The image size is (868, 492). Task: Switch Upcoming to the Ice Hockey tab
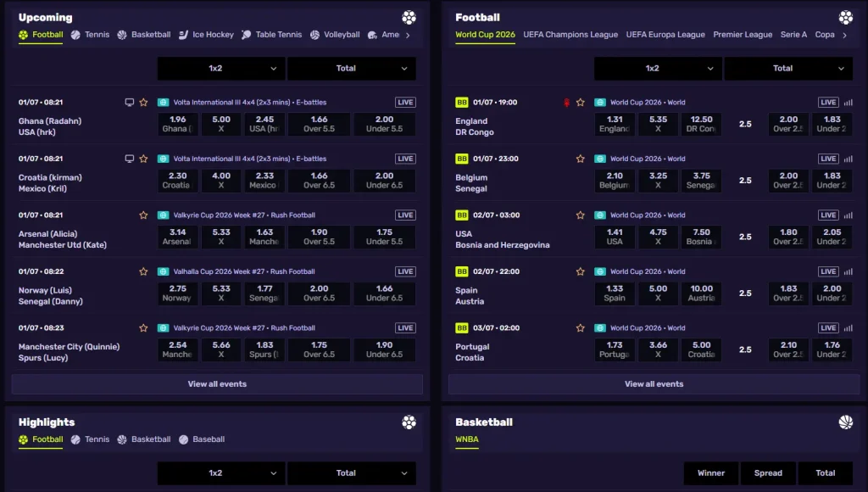click(206, 35)
